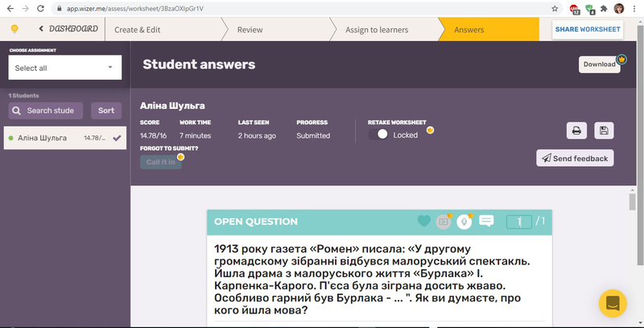
Task: Click the Share Worksheet button
Action: pos(587,30)
